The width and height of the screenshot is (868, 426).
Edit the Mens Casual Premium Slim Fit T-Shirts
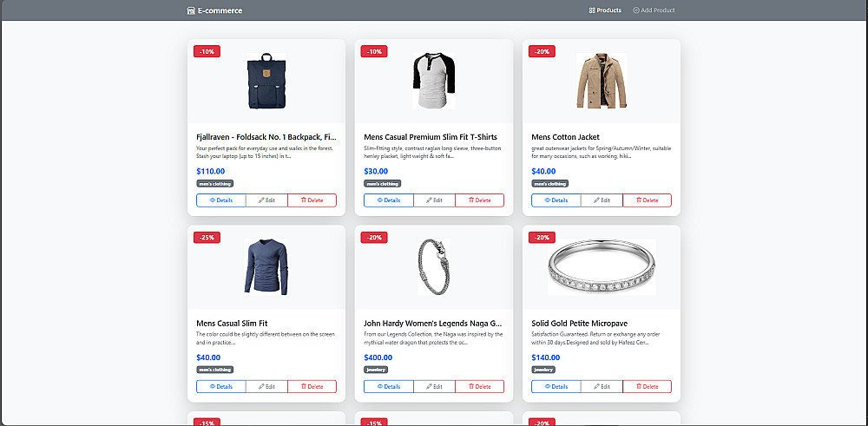tap(434, 200)
